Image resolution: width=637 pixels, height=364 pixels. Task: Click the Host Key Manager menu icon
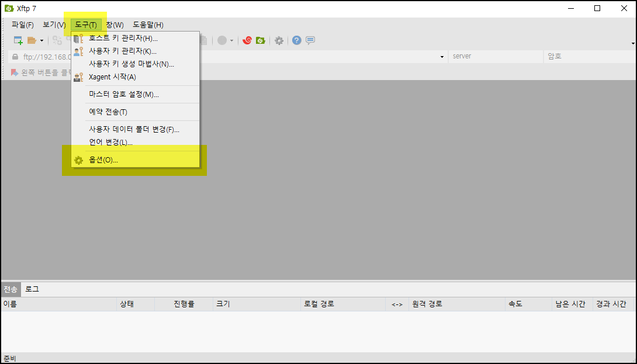(78, 39)
